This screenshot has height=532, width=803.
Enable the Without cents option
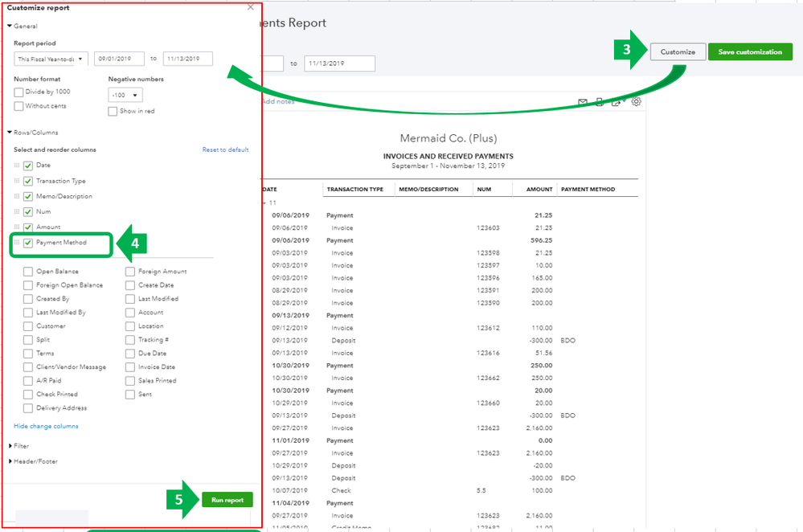tap(18, 106)
